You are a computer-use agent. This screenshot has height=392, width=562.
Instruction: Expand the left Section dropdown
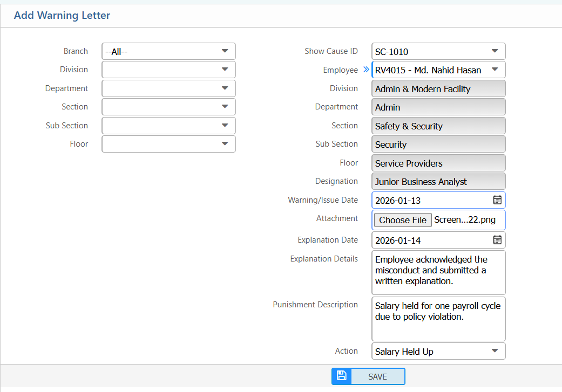[x=168, y=107]
